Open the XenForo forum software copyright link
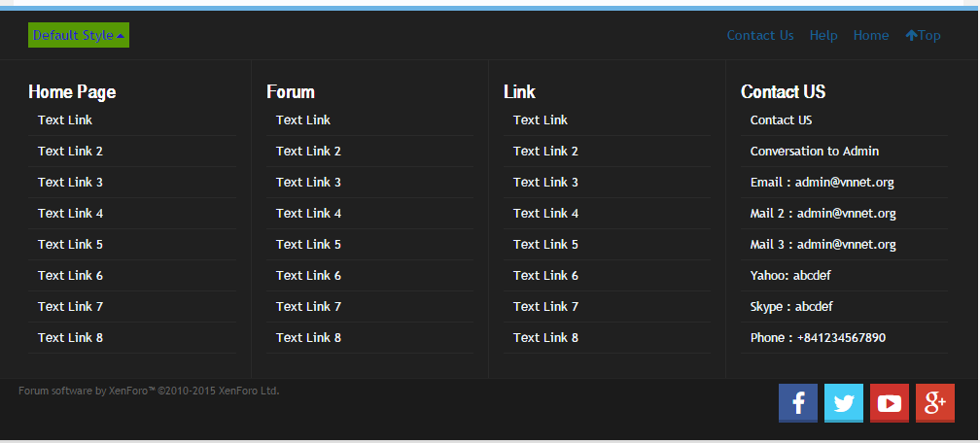Viewport: 980px width, 443px height. pos(149,391)
